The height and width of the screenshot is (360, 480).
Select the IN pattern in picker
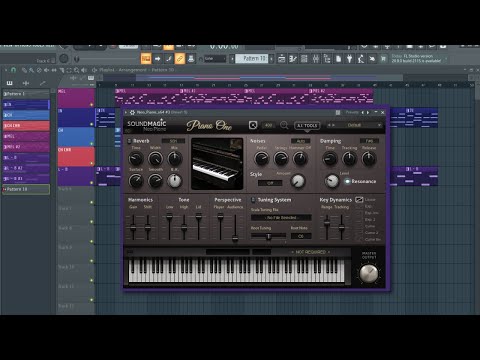click(26, 105)
